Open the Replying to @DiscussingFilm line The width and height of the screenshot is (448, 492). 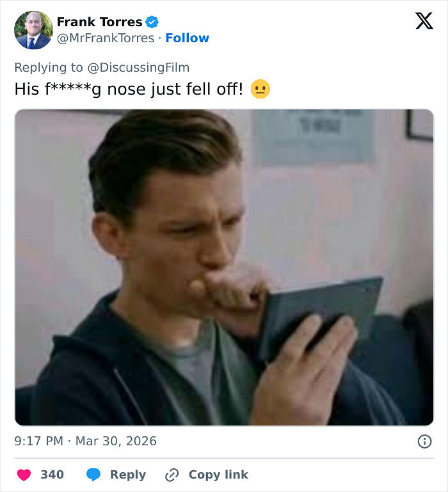point(102,67)
